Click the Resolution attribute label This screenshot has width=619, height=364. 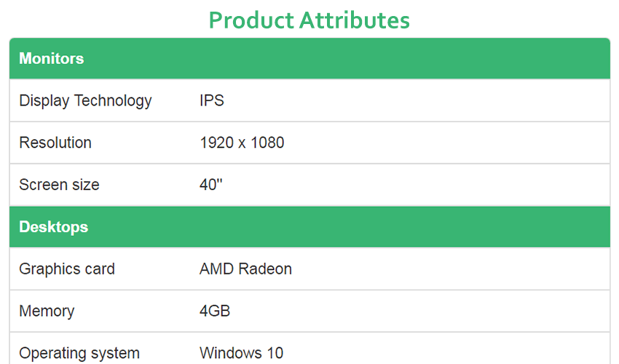tap(55, 143)
